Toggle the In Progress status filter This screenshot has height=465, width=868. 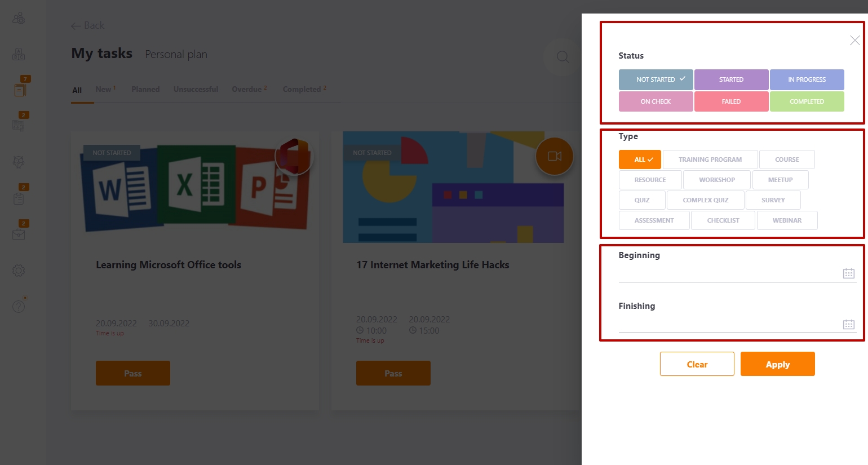807,79
